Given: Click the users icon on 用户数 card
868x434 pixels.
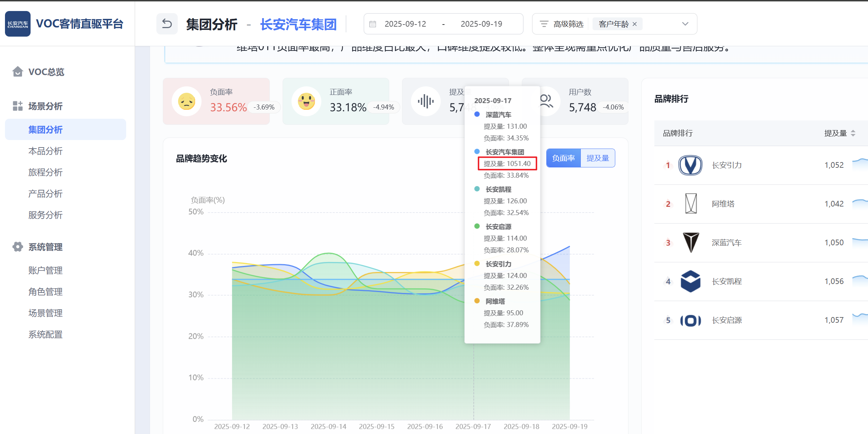Looking at the screenshot, I should point(546,101).
